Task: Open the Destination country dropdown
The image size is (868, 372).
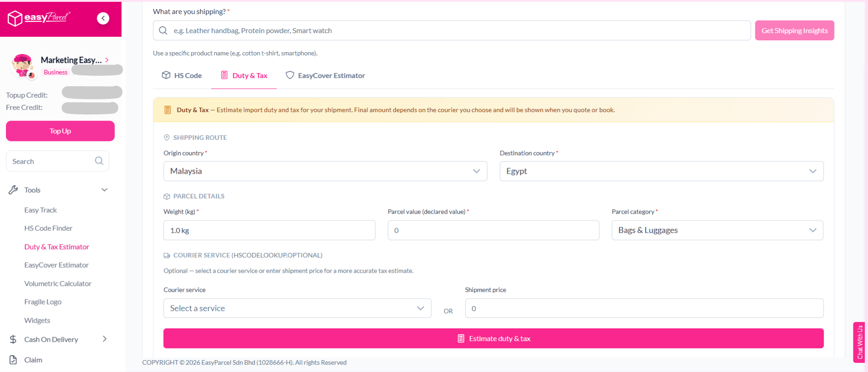Action: (x=661, y=171)
